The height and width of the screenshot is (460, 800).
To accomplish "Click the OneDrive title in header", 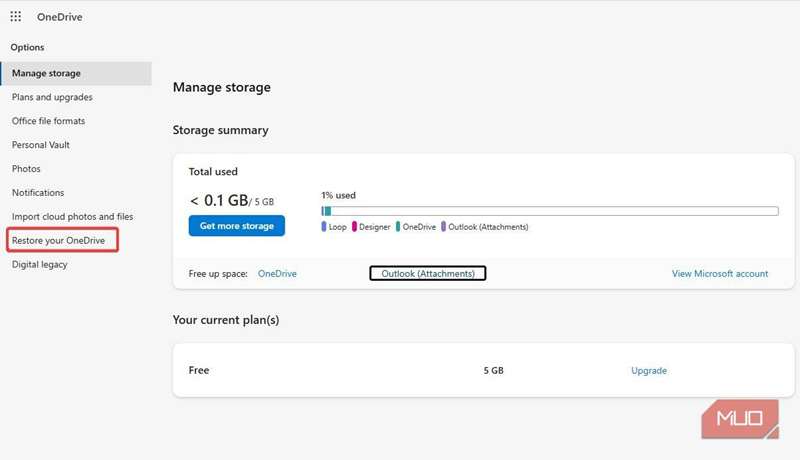I will tap(59, 17).
